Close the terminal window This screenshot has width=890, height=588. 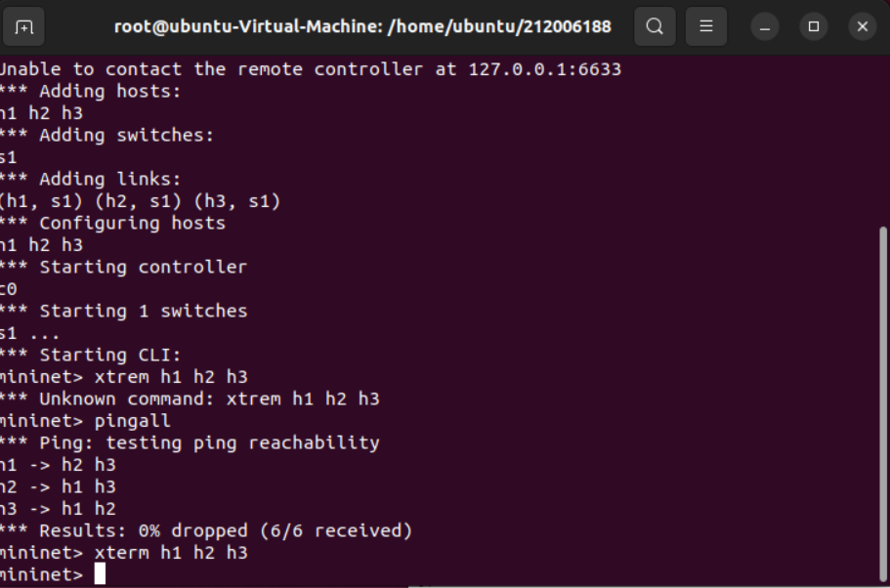point(863,26)
